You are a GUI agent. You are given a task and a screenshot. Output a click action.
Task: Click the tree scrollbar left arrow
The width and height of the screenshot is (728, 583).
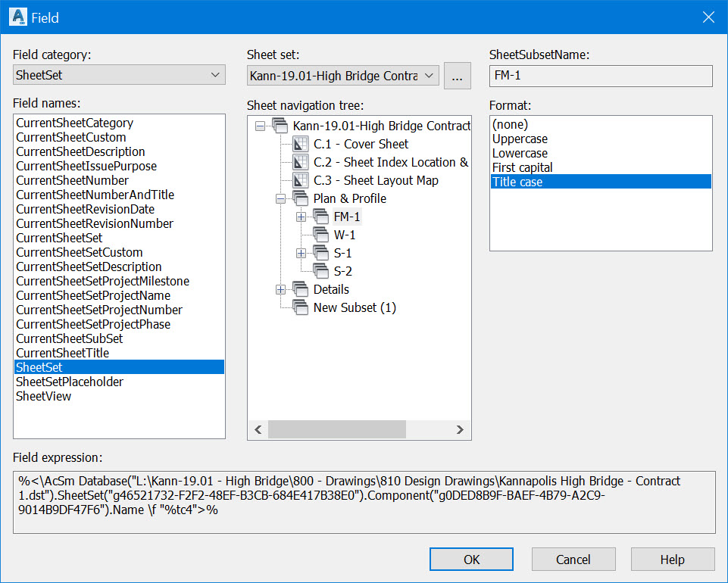(258, 429)
